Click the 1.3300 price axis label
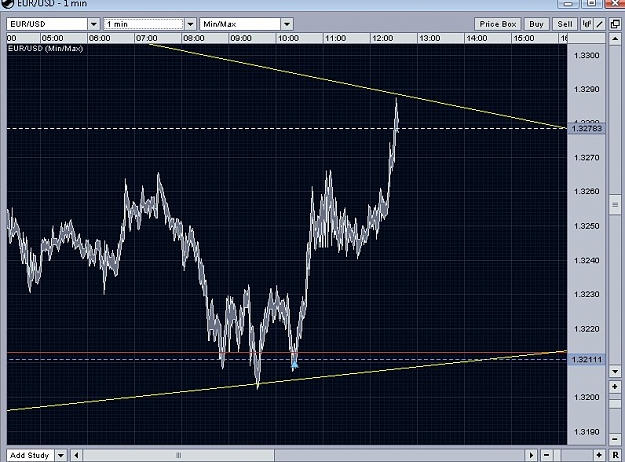This screenshot has width=625, height=462. 586,55
